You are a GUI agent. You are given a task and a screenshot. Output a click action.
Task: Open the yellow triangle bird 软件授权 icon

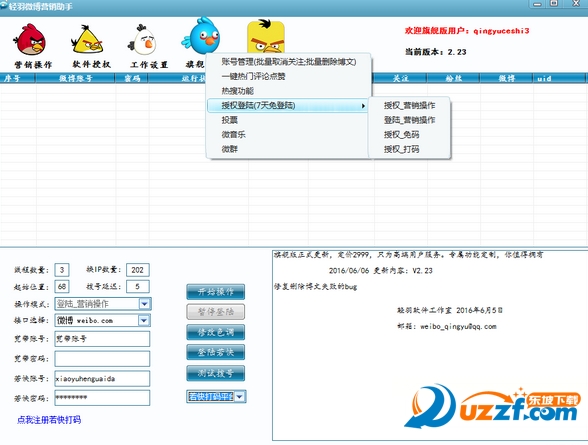[87, 39]
